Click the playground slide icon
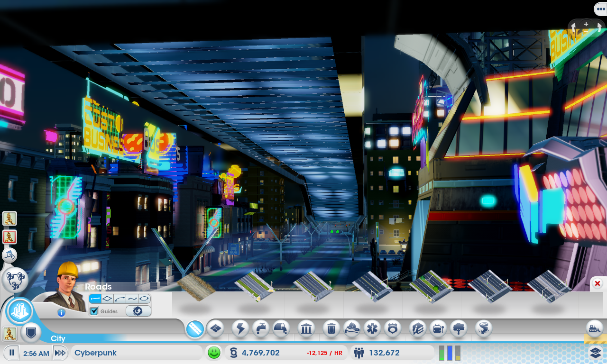 click(9, 255)
